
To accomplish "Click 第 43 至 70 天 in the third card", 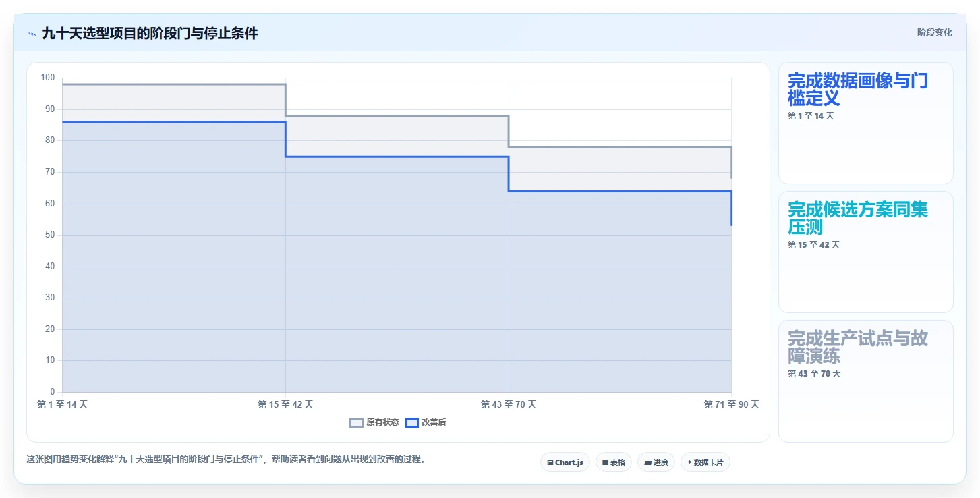I will click(x=813, y=374).
